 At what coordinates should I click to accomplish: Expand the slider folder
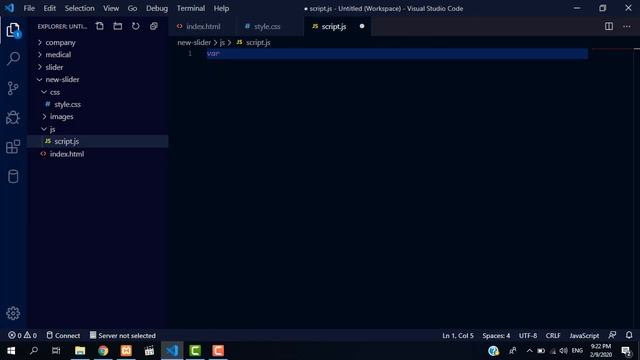point(97,67)
